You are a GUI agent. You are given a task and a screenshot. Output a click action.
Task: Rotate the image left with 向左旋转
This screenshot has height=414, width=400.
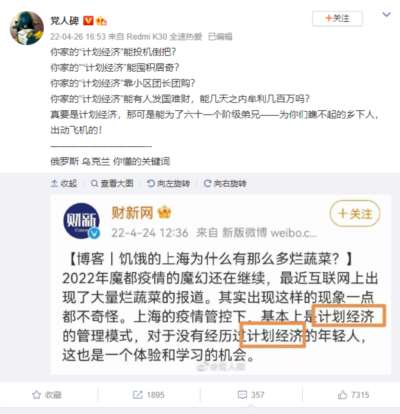pyautogui.click(x=168, y=183)
